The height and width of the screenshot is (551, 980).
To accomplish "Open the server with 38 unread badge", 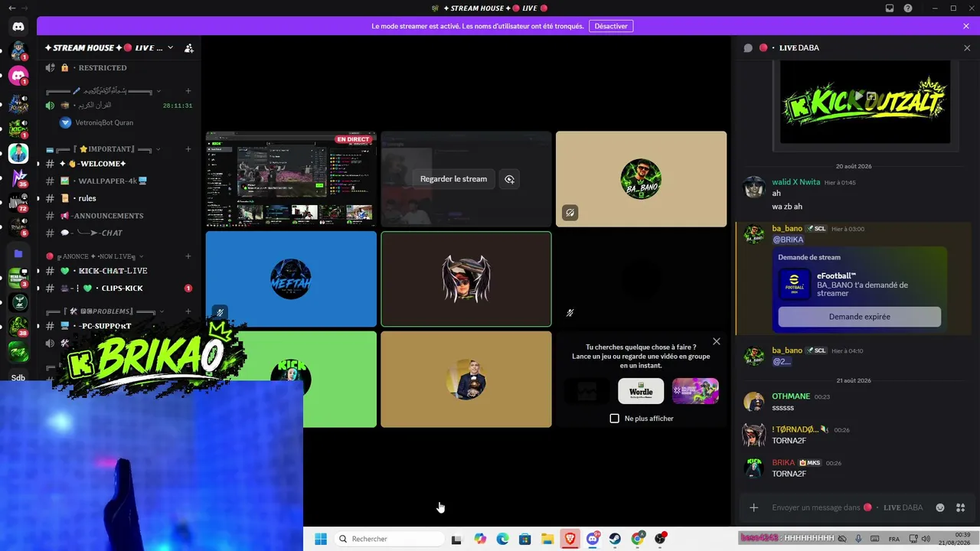I will pyautogui.click(x=18, y=327).
